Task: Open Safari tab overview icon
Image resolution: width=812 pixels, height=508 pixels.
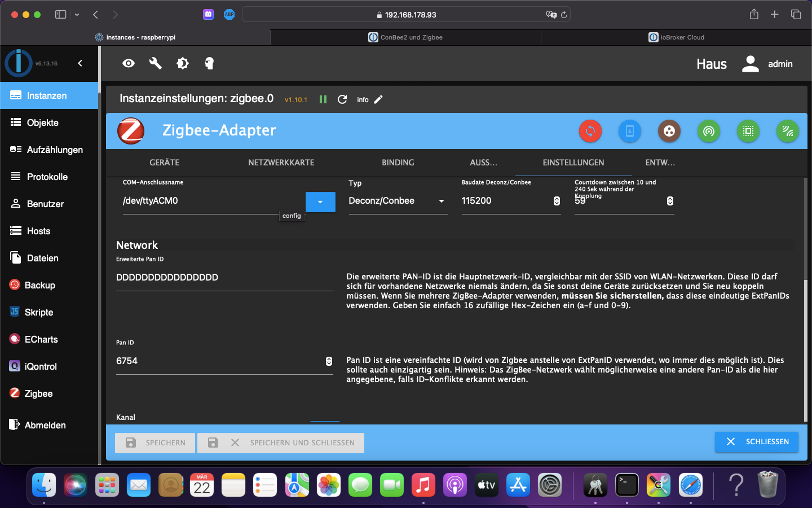Action: click(796, 15)
